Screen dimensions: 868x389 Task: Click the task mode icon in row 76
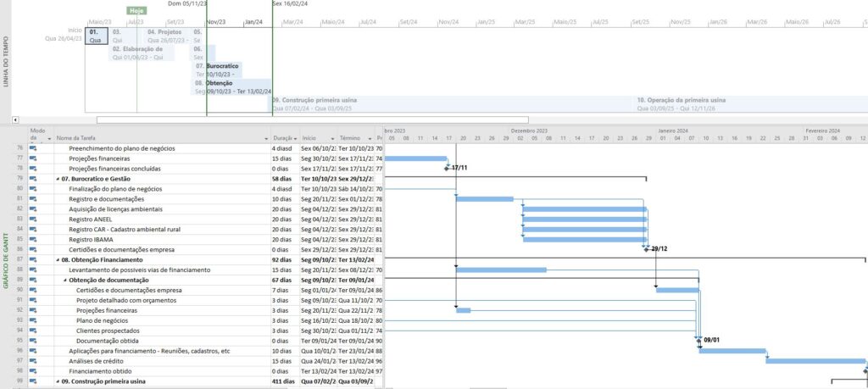coord(34,148)
